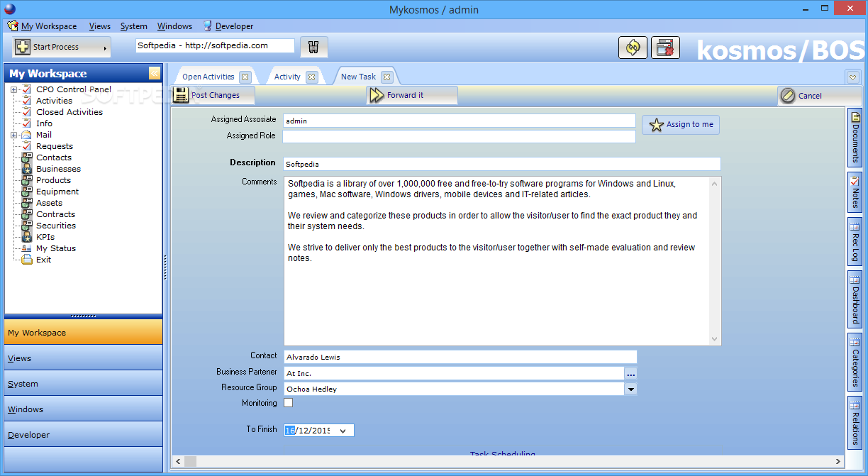The image size is (868, 476).
Task: Open the Notes side panel
Action: pos(855,192)
